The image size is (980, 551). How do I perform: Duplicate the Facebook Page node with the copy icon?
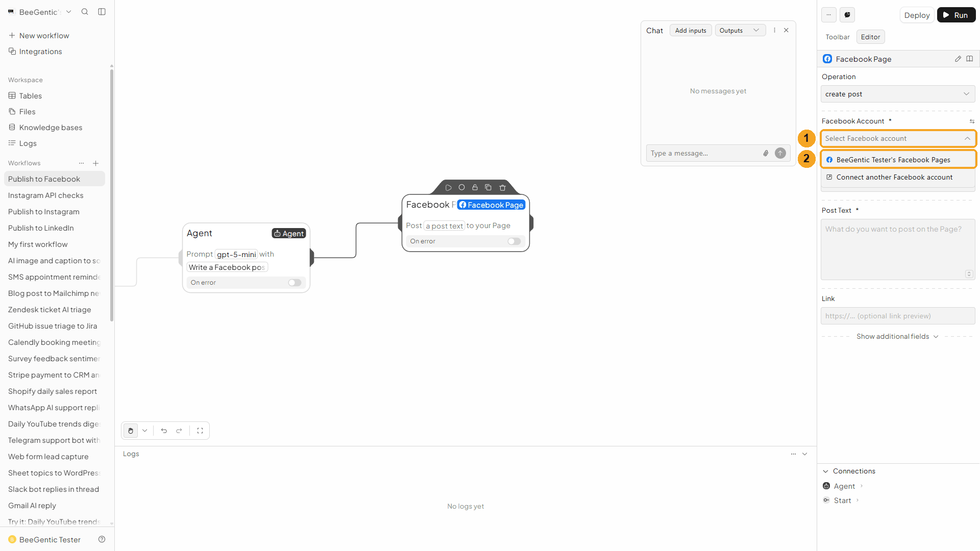tap(488, 188)
